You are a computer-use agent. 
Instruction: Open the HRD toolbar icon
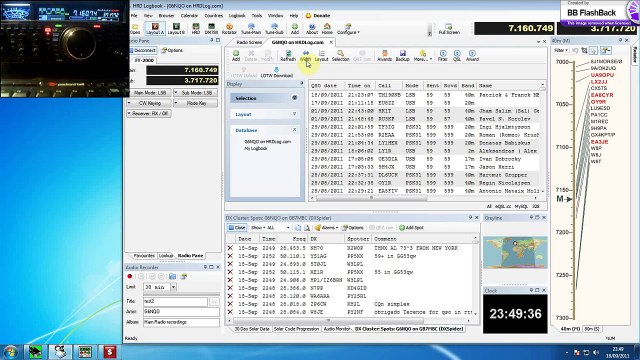coord(196,29)
